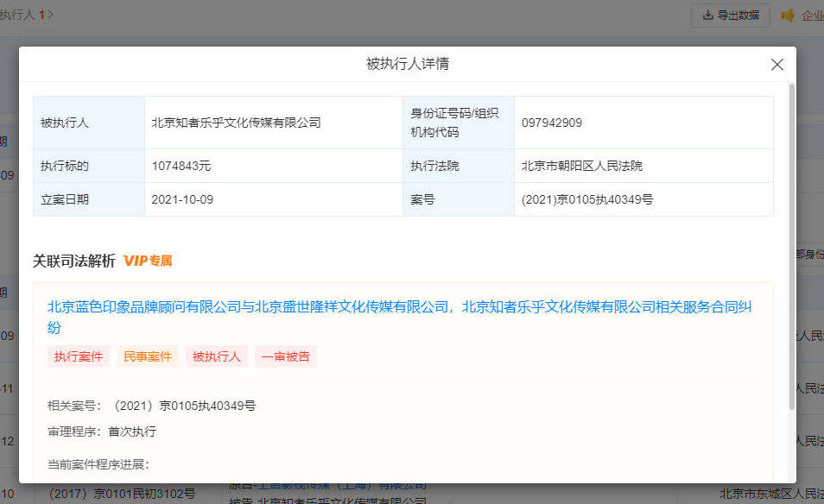Click the 执行标的 label cell

(x=89, y=166)
